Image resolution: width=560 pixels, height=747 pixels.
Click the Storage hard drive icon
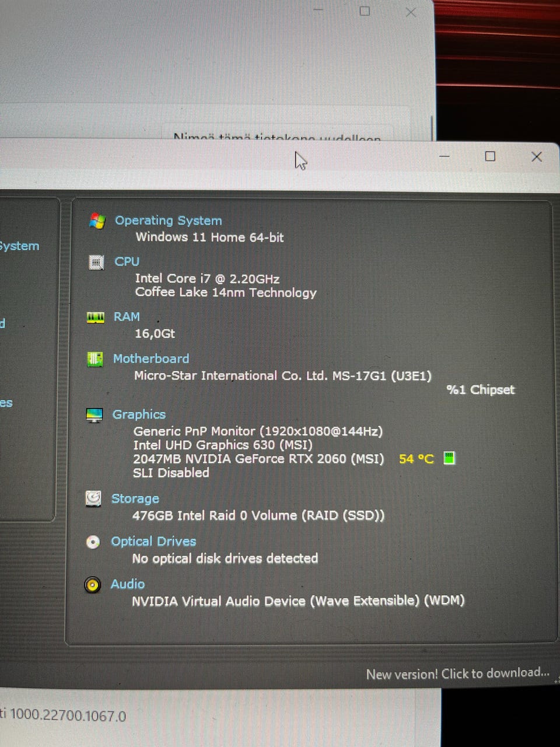(93, 498)
